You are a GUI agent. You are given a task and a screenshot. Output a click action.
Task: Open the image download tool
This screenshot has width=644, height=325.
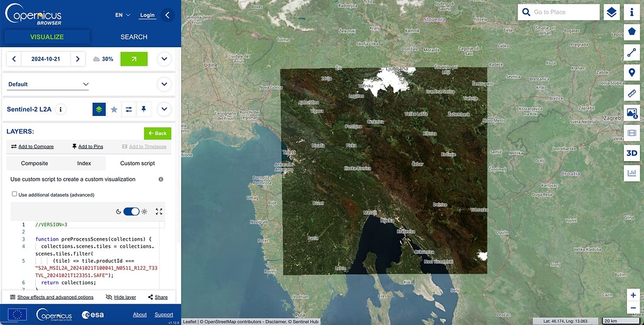click(x=632, y=113)
